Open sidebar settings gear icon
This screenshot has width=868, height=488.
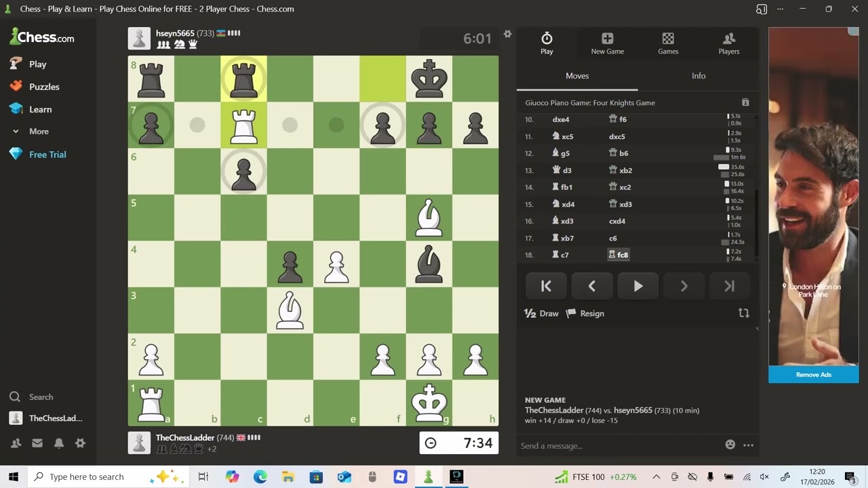[80, 443]
